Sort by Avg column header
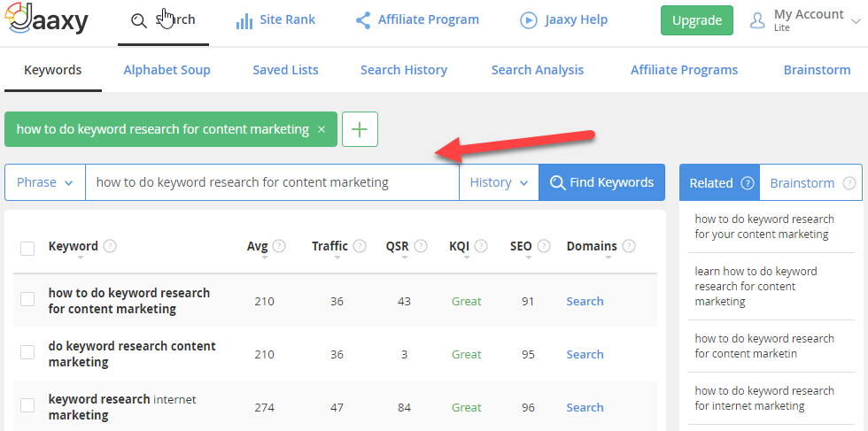 click(x=258, y=246)
